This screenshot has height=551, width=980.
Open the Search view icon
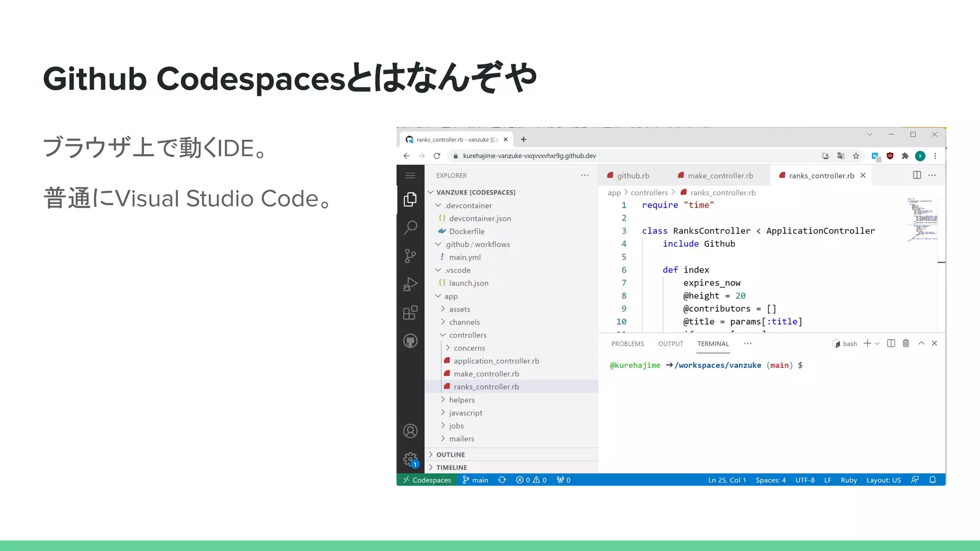tap(410, 227)
